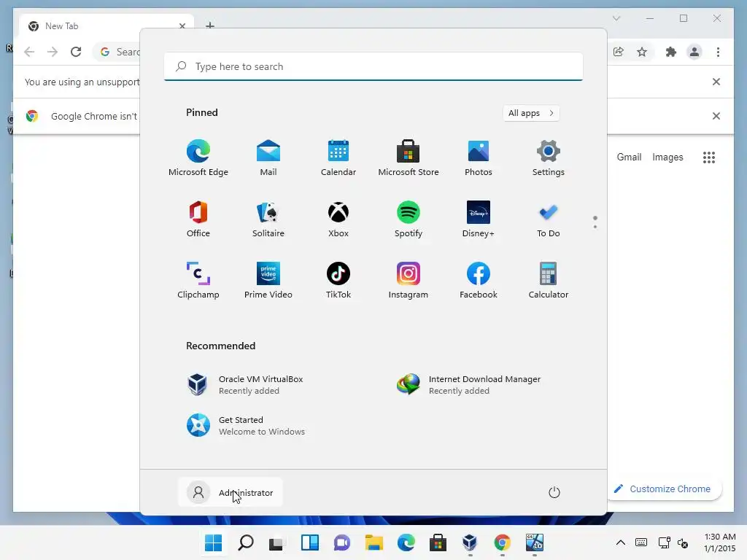747x560 pixels.
Task: Click Chrome's forward navigation arrow
Action: click(x=53, y=52)
